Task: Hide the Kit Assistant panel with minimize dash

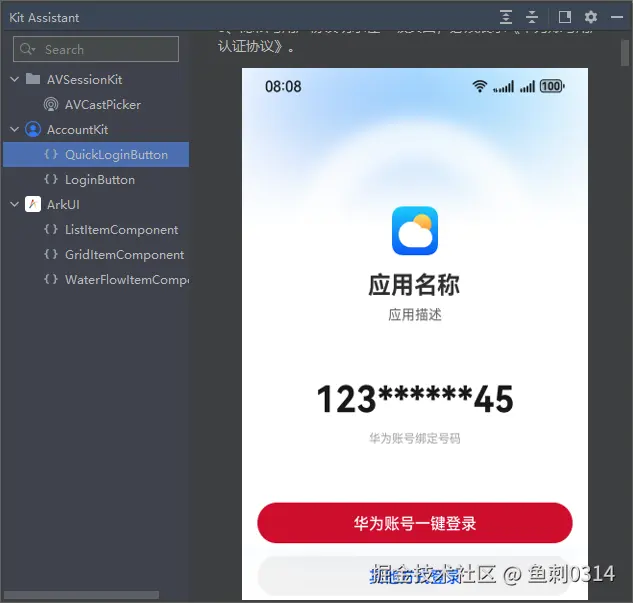Action: coord(616,17)
